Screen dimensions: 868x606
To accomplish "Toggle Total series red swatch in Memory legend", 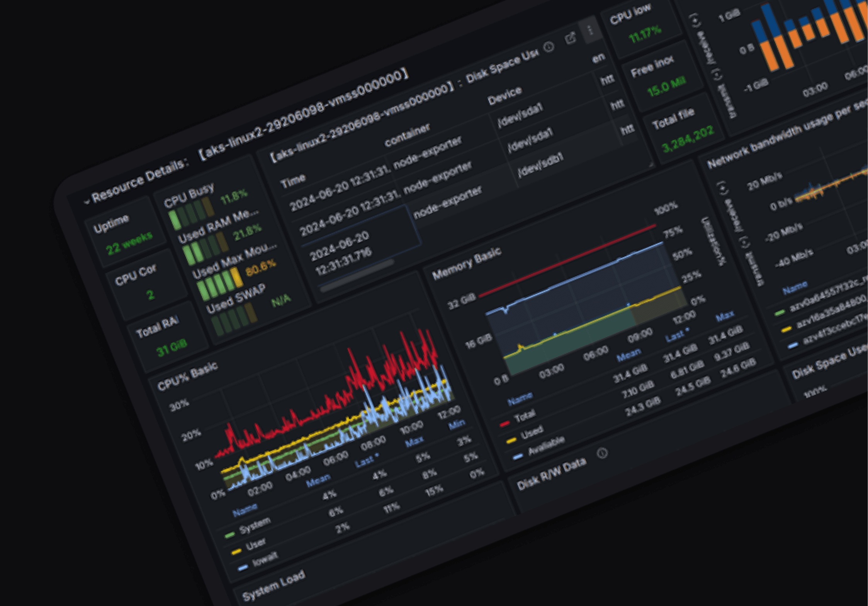I will (x=504, y=424).
